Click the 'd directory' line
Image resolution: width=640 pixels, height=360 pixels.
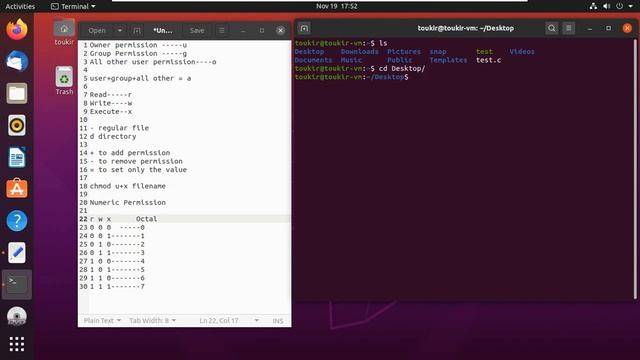pyautogui.click(x=113, y=136)
